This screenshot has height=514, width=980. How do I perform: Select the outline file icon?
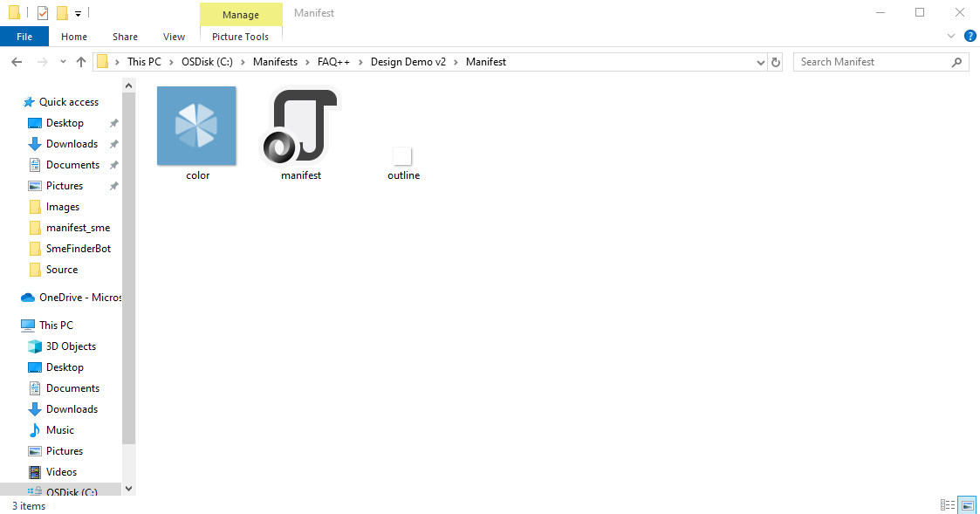click(x=402, y=155)
